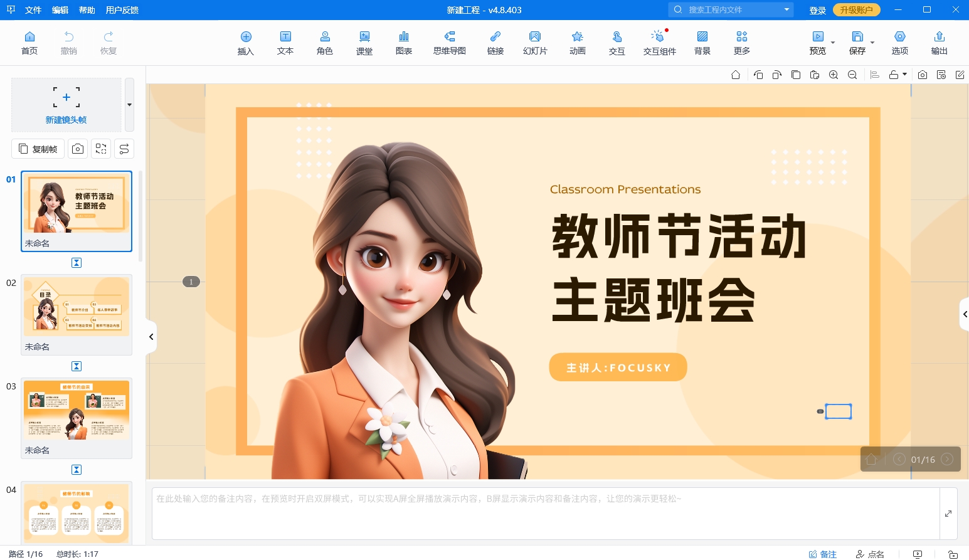Click camera icon beside 复制帧
969x560 pixels.
[x=78, y=149]
